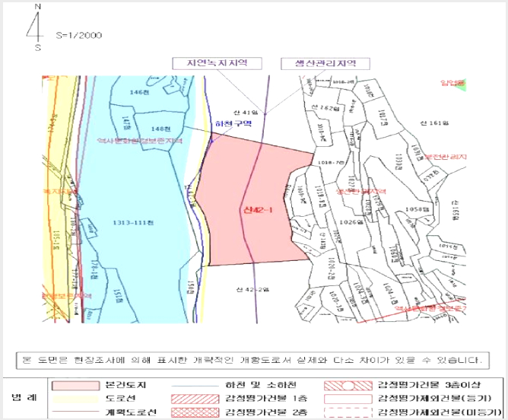
Task: Click the 하천 및 소하천 blue line sample
Action: pyautogui.click(x=195, y=386)
